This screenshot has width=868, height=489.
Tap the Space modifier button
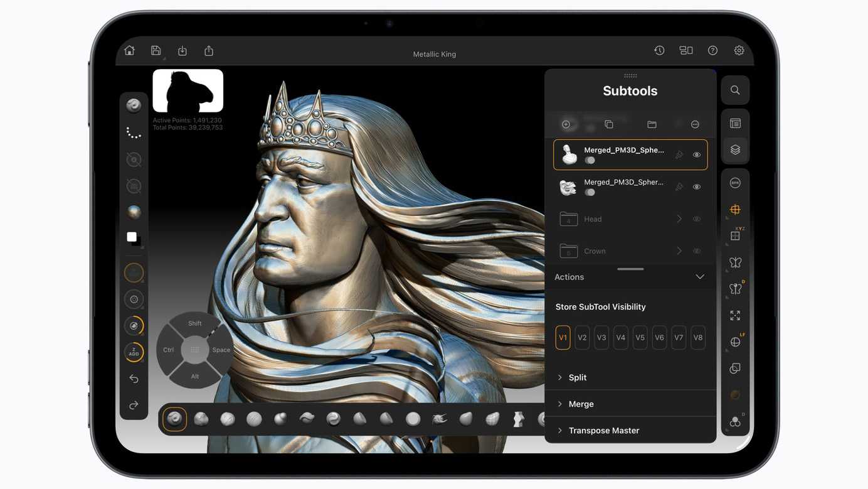(221, 350)
